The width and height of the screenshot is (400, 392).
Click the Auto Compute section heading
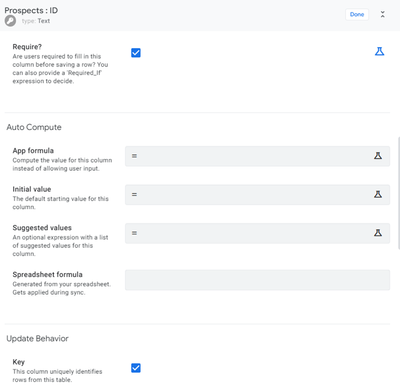(34, 127)
